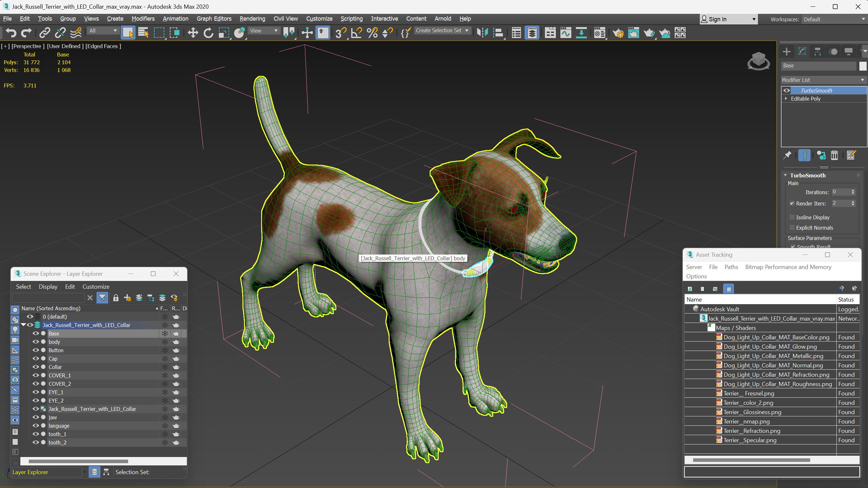Click Name (Sorted Ascending) column header
The width and height of the screenshot is (868, 488).
[x=89, y=308]
